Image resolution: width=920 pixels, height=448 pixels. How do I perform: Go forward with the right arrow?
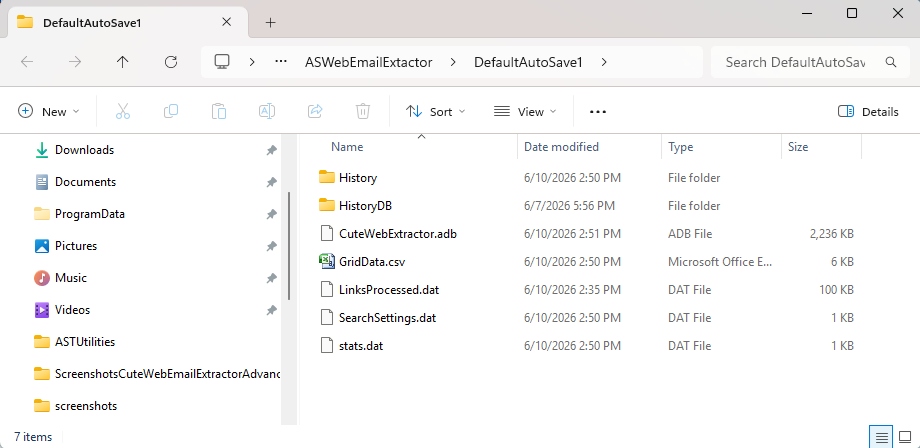click(x=75, y=62)
